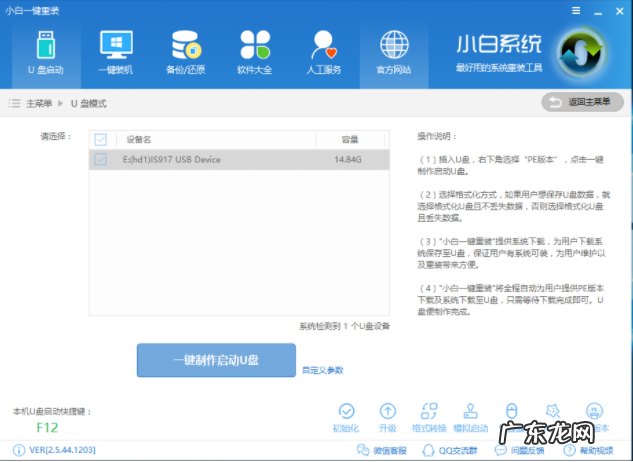Toggle the select-all checkbox in 设备名 header
Image resolution: width=633 pixels, height=462 pixels.
101,140
